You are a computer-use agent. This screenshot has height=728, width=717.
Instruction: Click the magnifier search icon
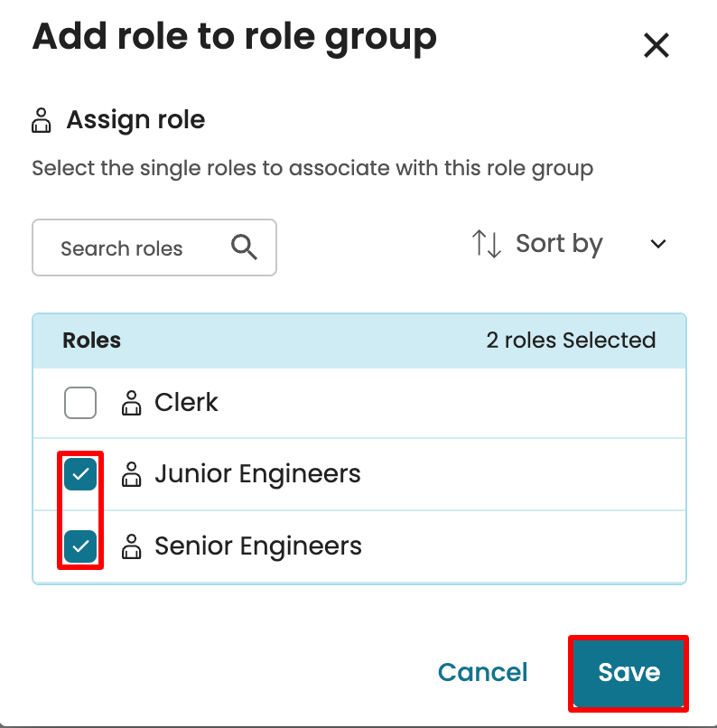(x=244, y=247)
